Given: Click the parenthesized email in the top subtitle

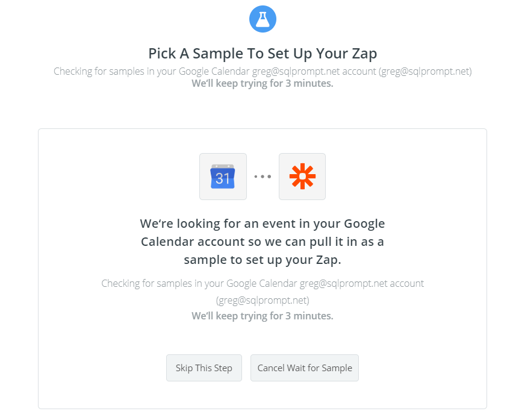Looking at the screenshot, I should click(425, 71).
